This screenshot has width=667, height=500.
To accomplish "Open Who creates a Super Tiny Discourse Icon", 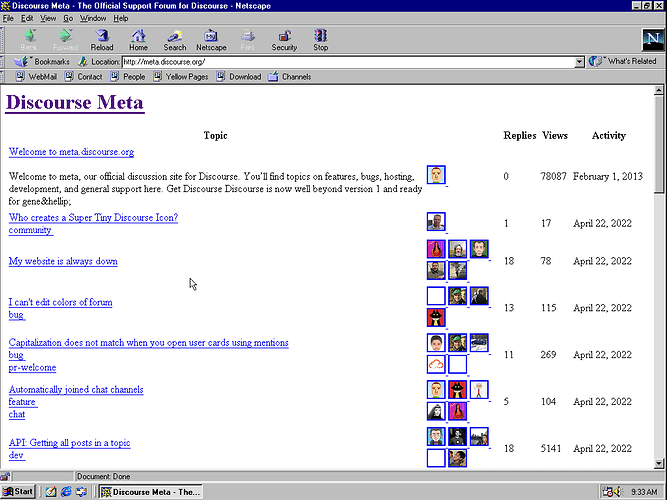I will pyautogui.click(x=93, y=217).
